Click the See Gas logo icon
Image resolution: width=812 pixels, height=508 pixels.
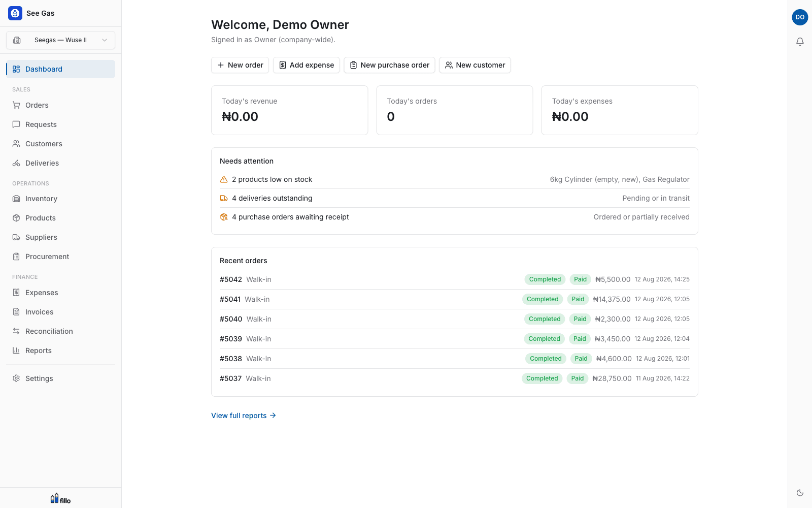(x=15, y=13)
